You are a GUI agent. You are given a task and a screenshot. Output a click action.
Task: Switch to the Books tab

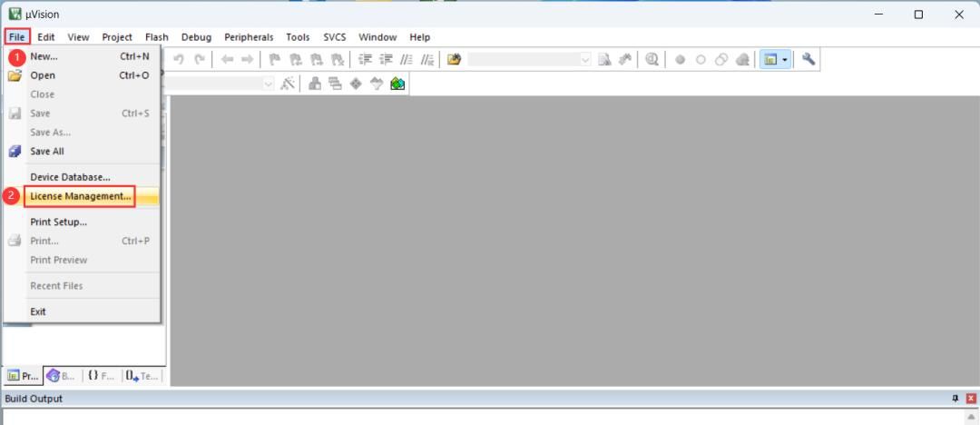(61, 375)
